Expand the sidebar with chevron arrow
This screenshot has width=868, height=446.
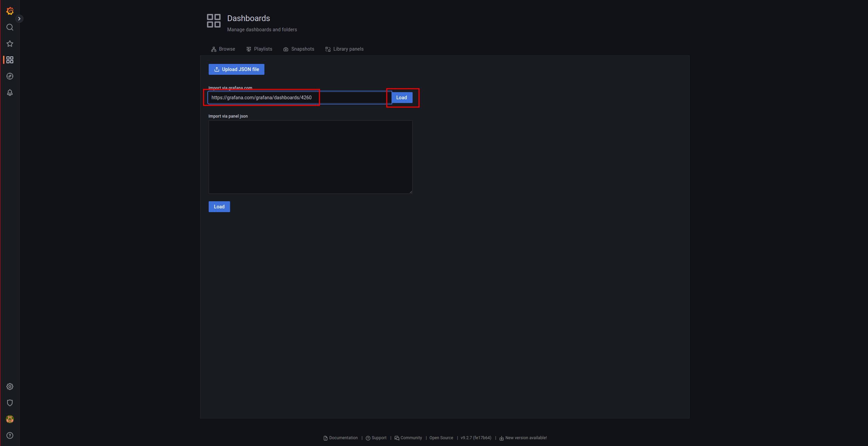(x=19, y=19)
